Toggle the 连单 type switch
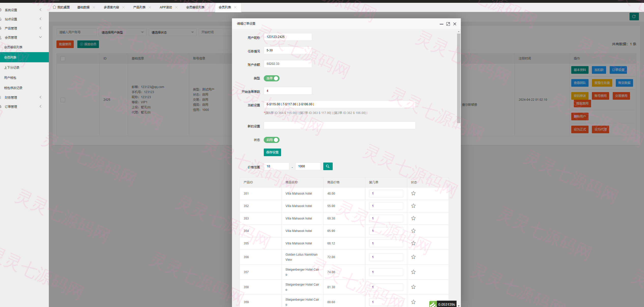This screenshot has height=307, width=644. [271, 78]
